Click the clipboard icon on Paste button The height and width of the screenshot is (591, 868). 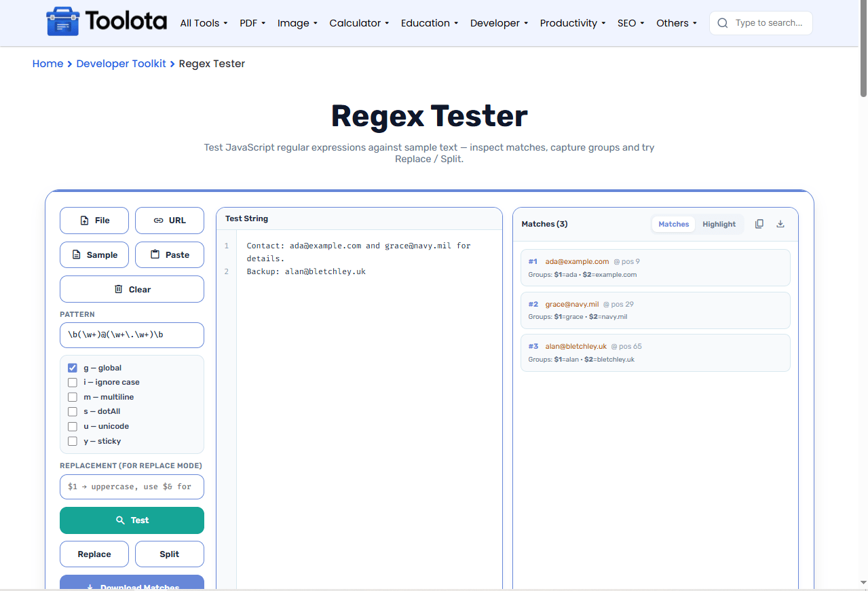[155, 254]
